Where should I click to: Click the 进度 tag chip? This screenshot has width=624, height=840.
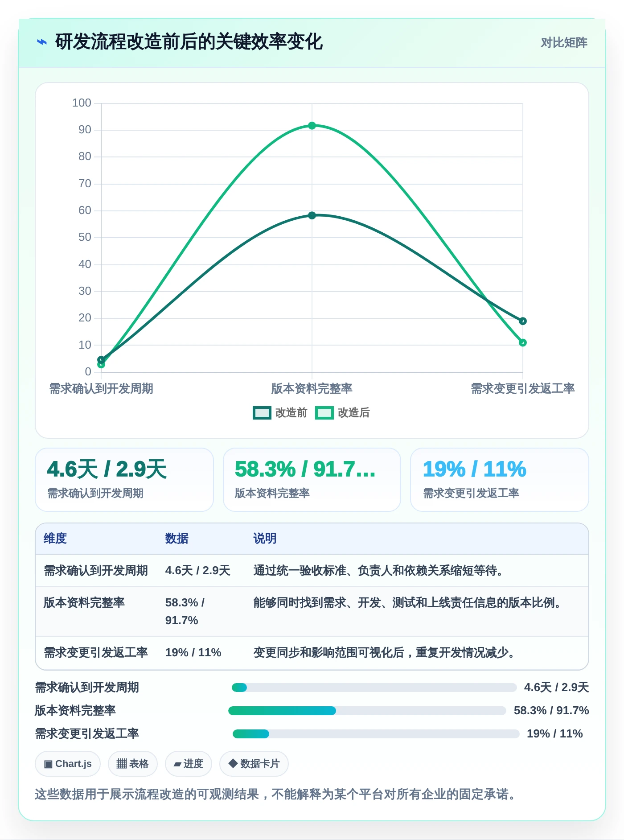coord(189,764)
